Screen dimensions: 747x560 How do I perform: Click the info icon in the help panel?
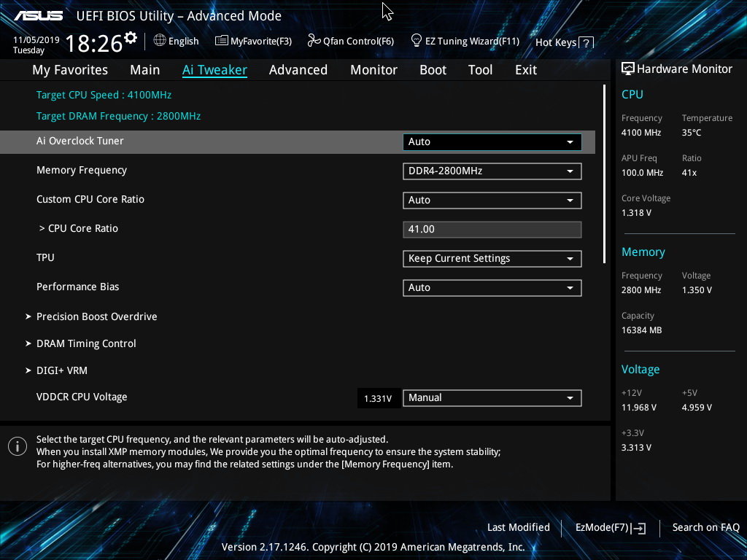(18, 446)
